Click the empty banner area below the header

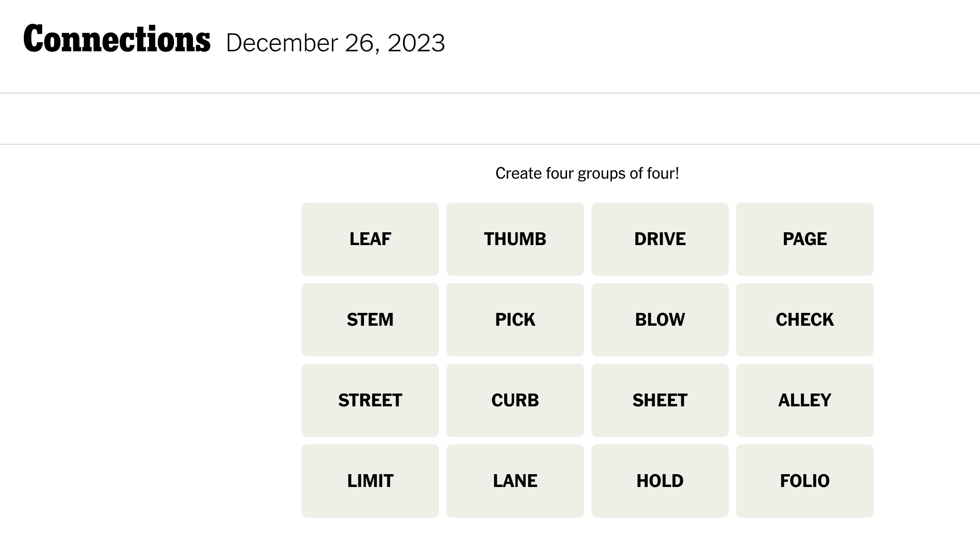coord(490,119)
